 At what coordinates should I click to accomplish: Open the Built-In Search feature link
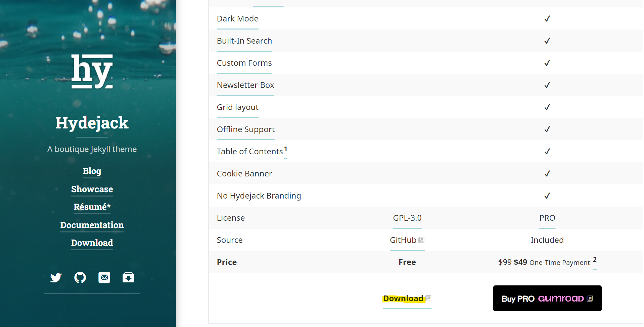click(x=244, y=41)
